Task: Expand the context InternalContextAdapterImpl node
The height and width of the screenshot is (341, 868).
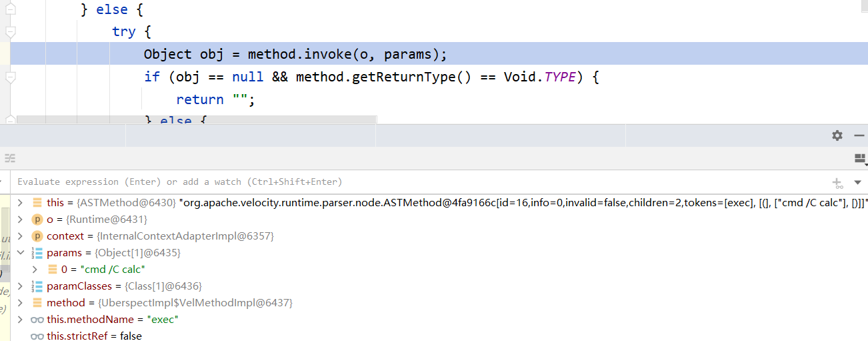Action: 20,236
